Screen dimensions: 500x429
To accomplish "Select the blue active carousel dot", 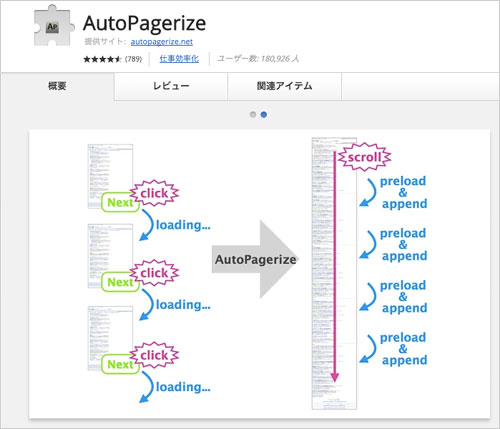I will pos(264,115).
